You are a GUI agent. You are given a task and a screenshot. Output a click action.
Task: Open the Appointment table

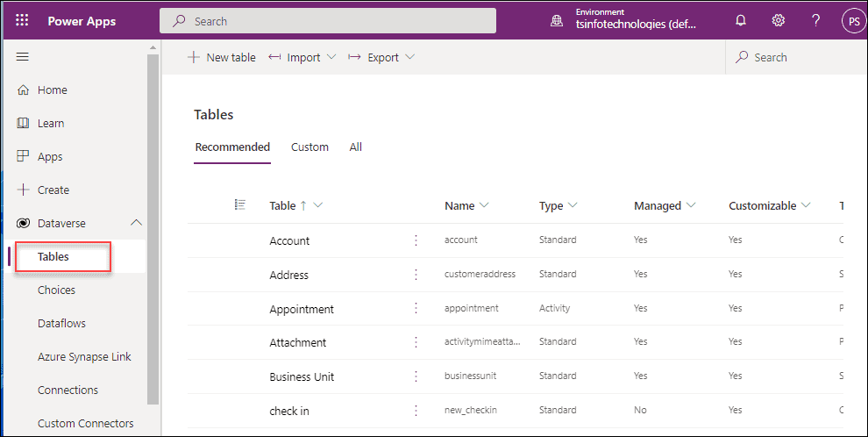click(302, 310)
